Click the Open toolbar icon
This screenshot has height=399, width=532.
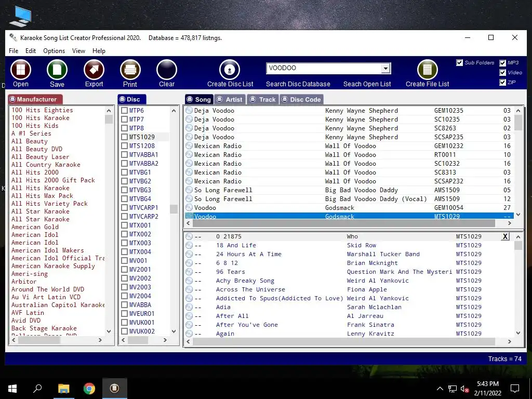(21, 70)
